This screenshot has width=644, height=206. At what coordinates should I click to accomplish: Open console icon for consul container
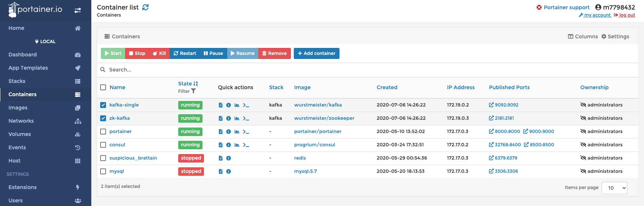(x=246, y=145)
